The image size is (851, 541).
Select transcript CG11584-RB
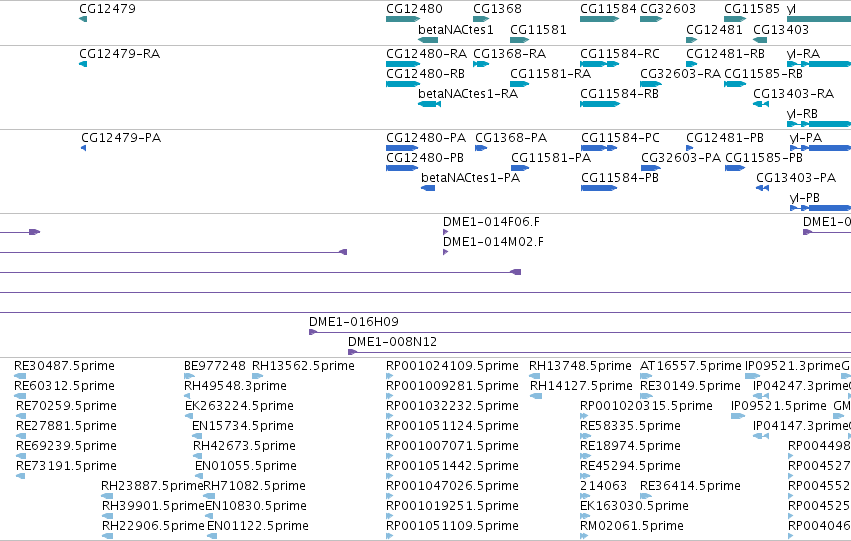tap(619, 94)
